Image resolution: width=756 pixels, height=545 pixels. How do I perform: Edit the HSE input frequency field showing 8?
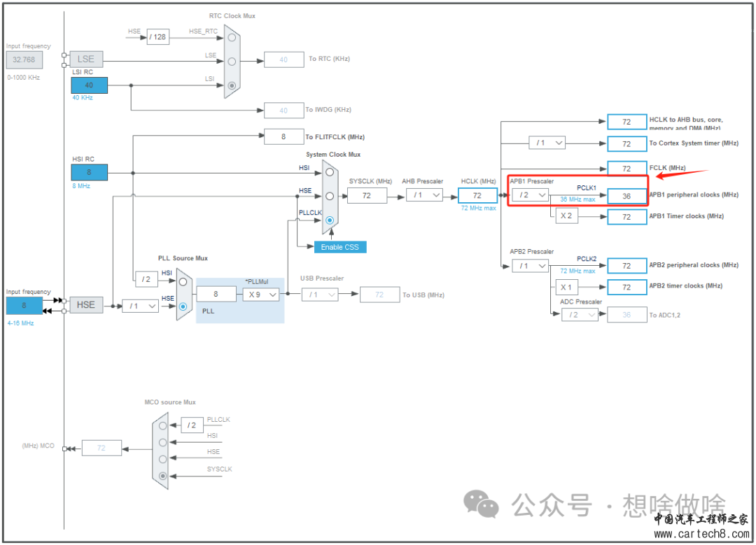pos(24,305)
